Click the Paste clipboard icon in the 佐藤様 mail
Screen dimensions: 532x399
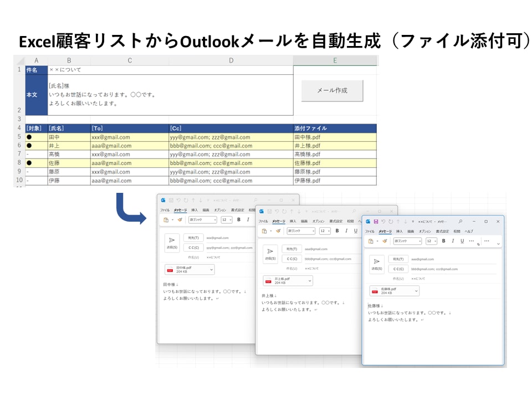[371, 241]
